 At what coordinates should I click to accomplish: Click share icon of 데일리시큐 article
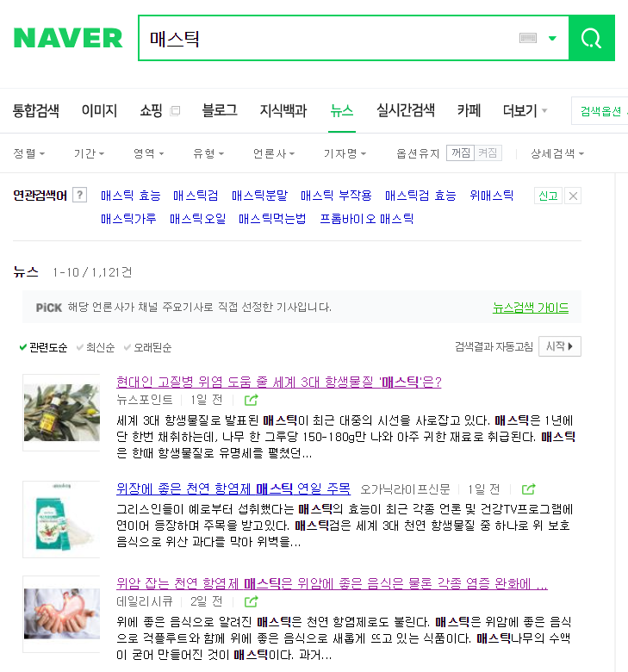pyautogui.click(x=252, y=601)
